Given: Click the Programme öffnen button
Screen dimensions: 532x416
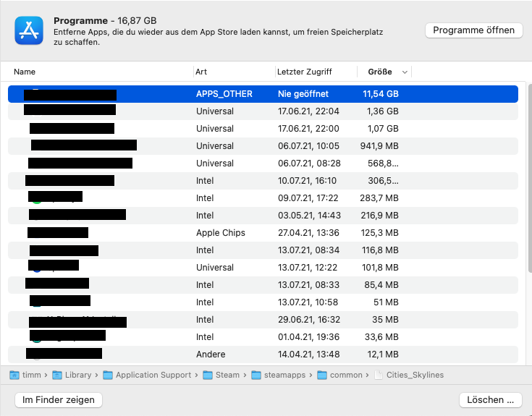Looking at the screenshot, I should tap(473, 30).
